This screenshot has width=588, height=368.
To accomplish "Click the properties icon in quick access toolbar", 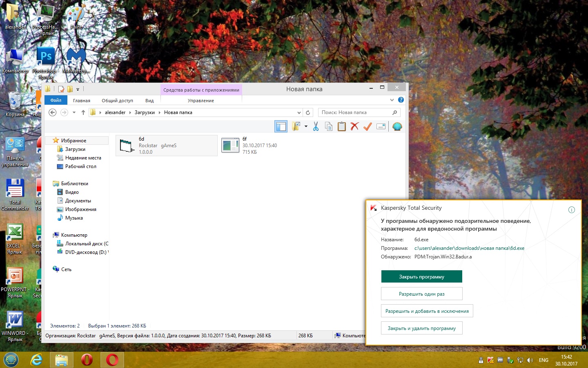I will pos(61,89).
